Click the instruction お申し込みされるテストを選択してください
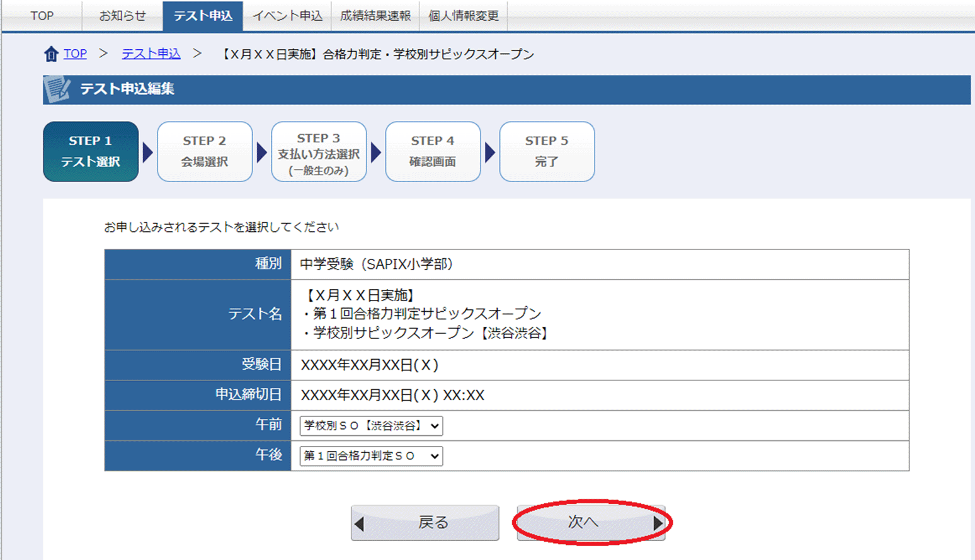Viewport: 975px width, 560px height. point(221,227)
